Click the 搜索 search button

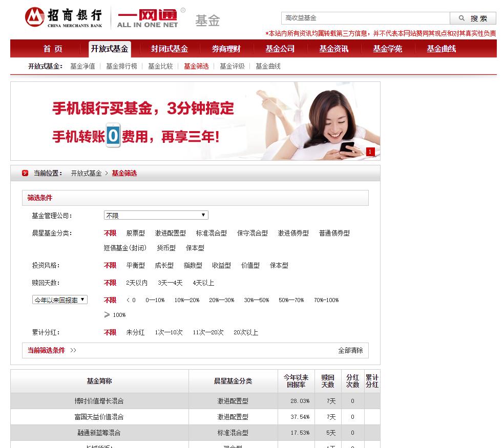click(x=478, y=18)
